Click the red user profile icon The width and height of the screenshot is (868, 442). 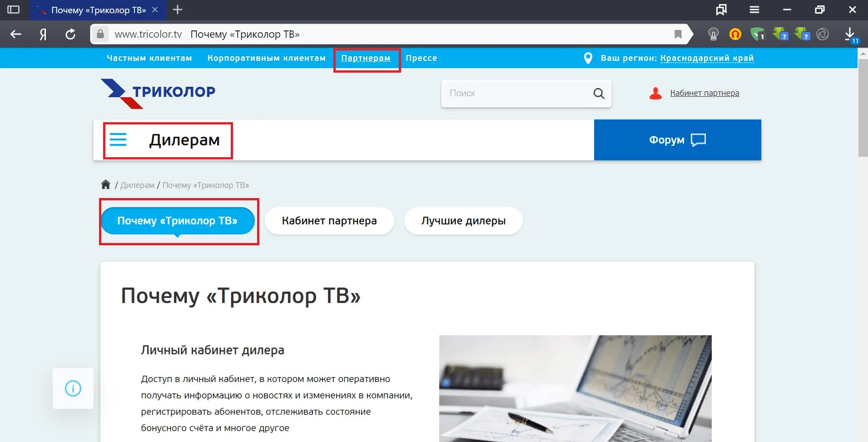click(x=655, y=93)
